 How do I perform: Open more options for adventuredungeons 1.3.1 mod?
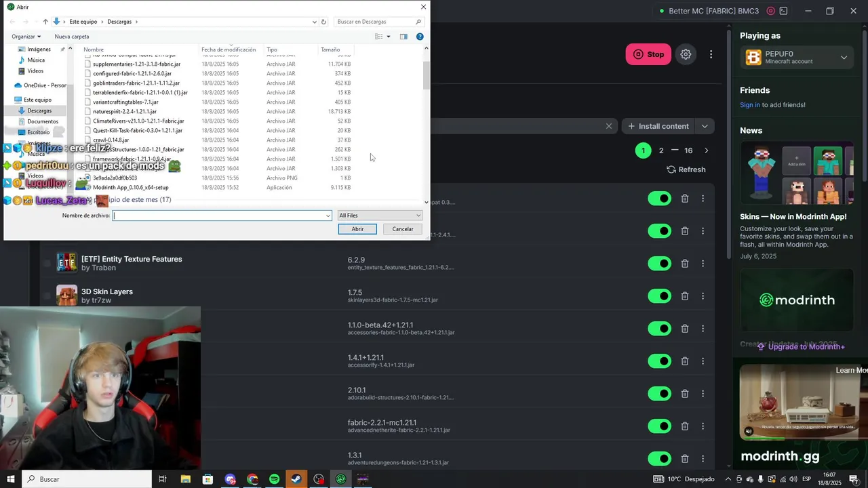(x=703, y=459)
